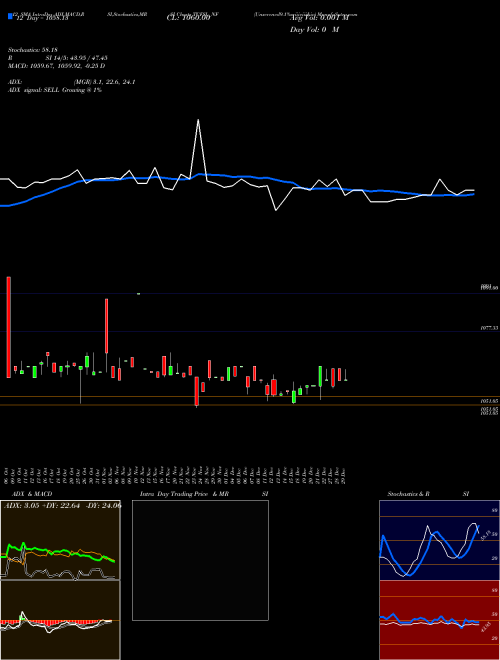Viewport: 500px width, 660px height.
Task: Click the 'MACD: 1059.67, 1059.92, -0.25 D' line
Action: pyautogui.click(x=56, y=66)
